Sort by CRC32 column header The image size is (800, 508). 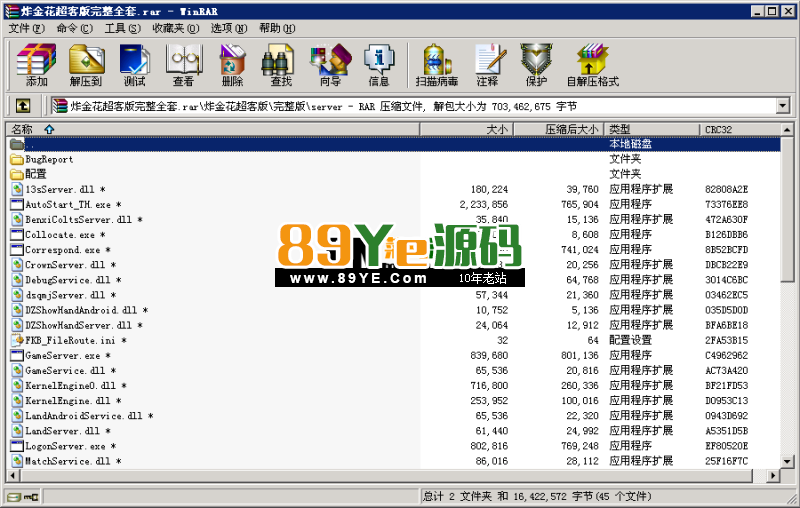741,130
